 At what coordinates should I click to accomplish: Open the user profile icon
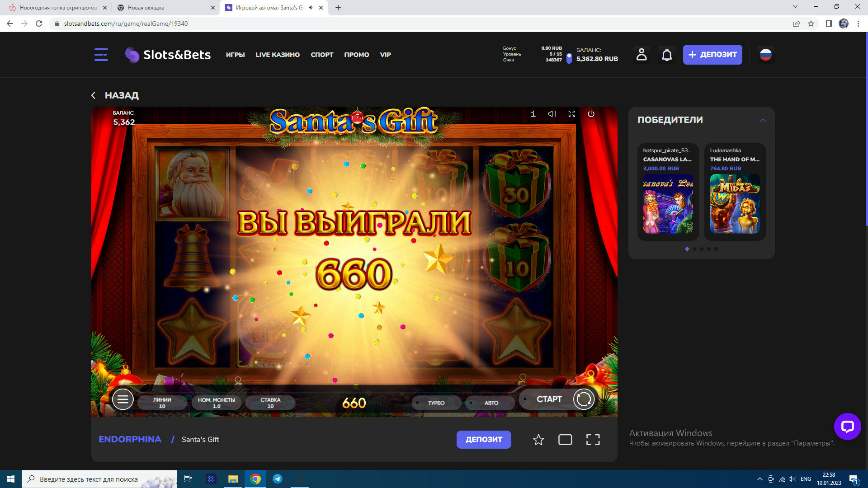(641, 55)
